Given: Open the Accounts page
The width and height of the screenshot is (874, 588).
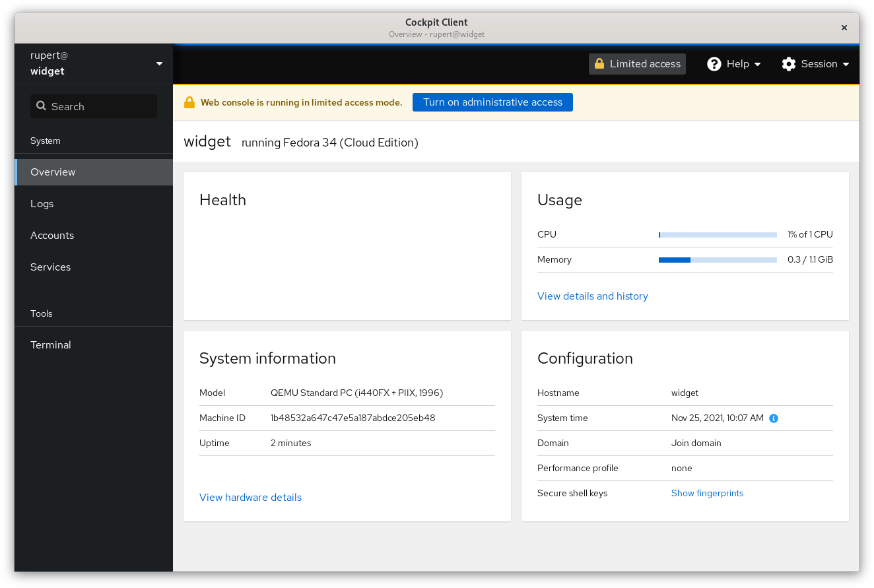Looking at the screenshot, I should (x=52, y=235).
